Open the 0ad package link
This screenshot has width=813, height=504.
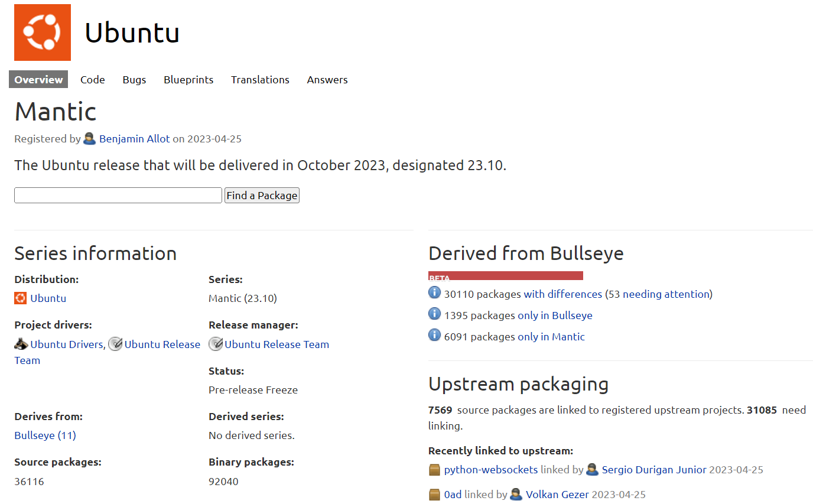click(x=453, y=495)
